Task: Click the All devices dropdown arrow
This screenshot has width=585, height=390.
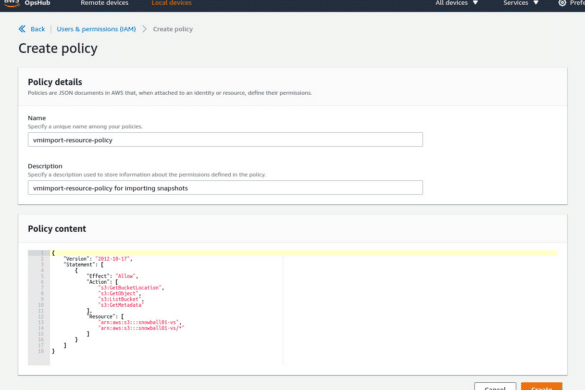Action: click(475, 3)
